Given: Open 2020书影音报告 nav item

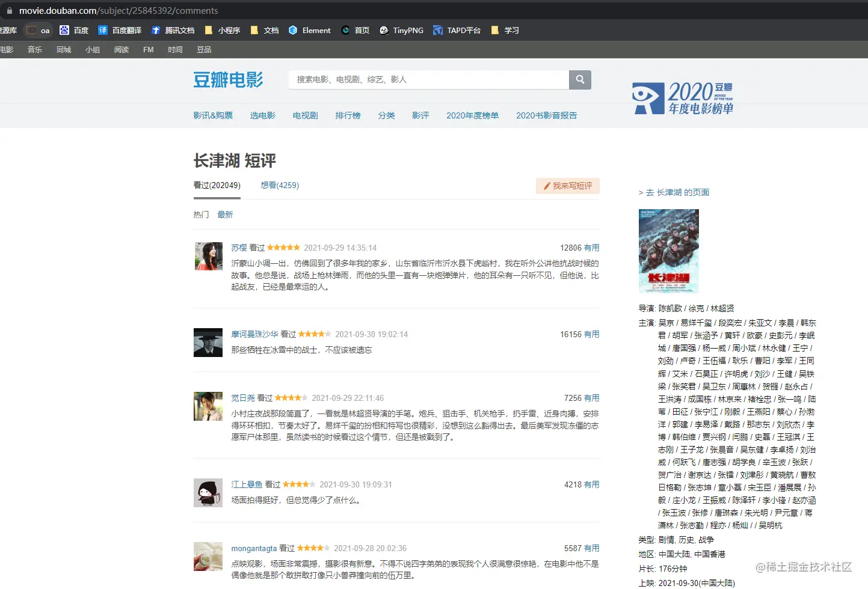Looking at the screenshot, I should pyautogui.click(x=546, y=115).
